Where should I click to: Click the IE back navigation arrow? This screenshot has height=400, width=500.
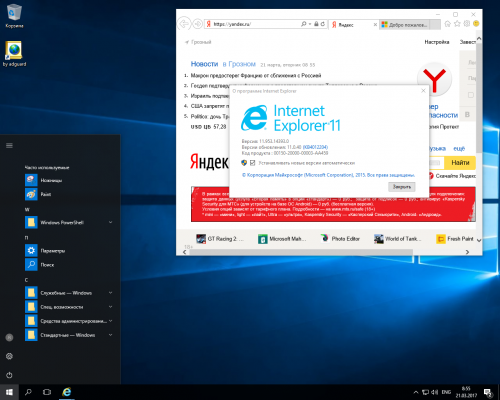click(184, 24)
